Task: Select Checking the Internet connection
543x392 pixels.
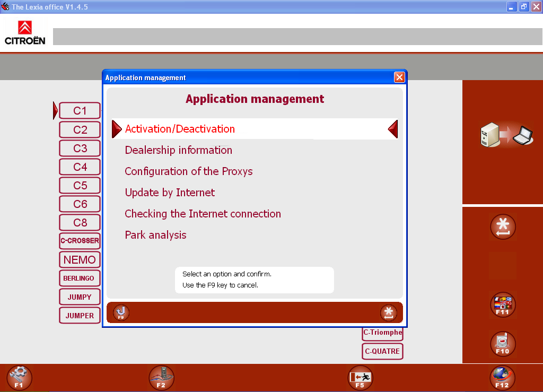Action: coord(203,214)
